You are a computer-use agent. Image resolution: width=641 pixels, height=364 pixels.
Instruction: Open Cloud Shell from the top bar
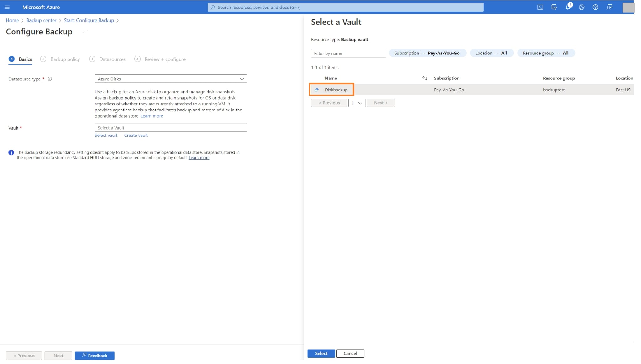(540, 7)
